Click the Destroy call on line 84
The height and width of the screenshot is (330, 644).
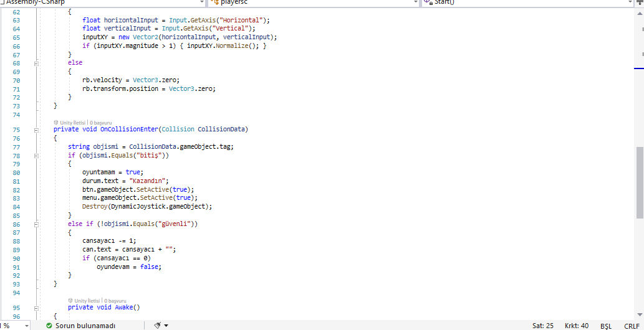94,207
